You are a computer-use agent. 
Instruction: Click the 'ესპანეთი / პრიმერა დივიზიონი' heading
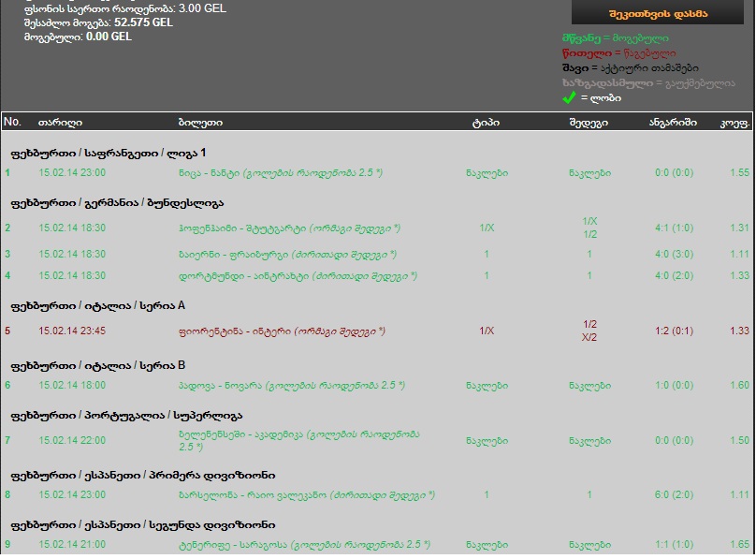coord(181,475)
